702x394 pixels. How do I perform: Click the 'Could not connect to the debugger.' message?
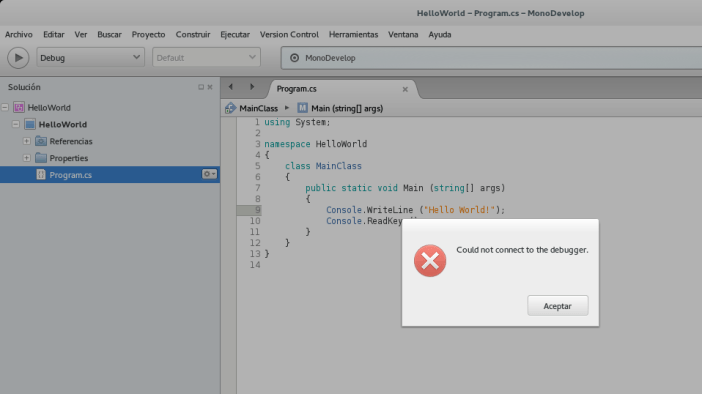(x=522, y=250)
